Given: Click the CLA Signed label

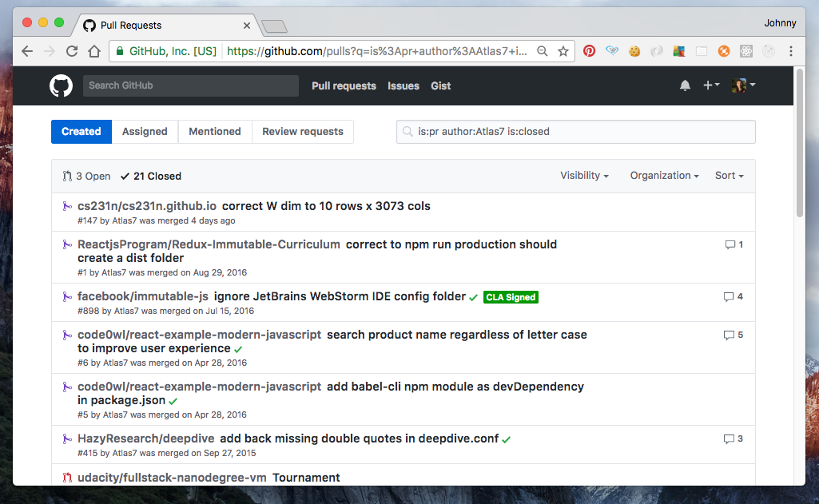Looking at the screenshot, I should coord(511,297).
